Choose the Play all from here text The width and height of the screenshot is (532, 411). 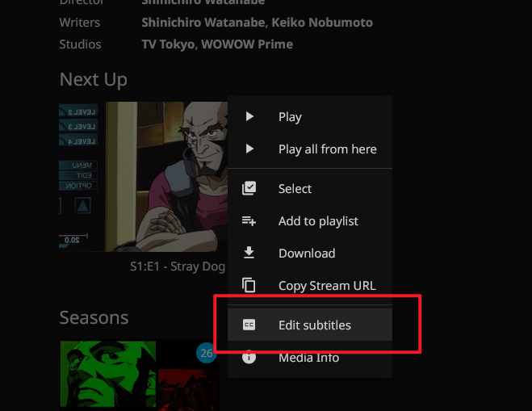coord(327,149)
